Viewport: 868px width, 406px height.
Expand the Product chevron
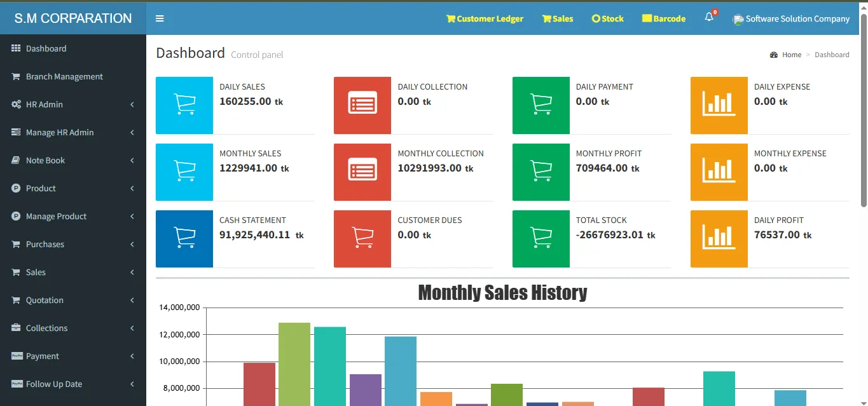coord(132,188)
